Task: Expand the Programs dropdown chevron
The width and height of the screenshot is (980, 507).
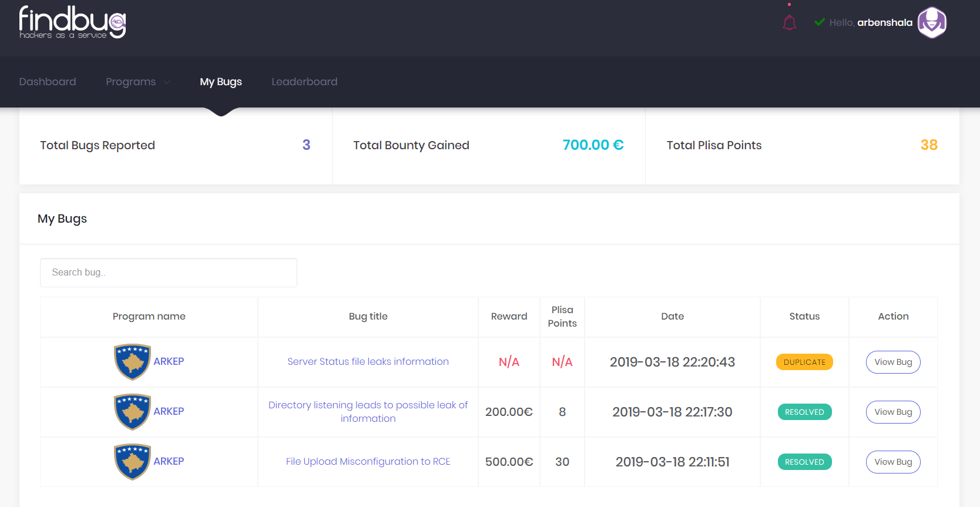Action: [x=167, y=82]
